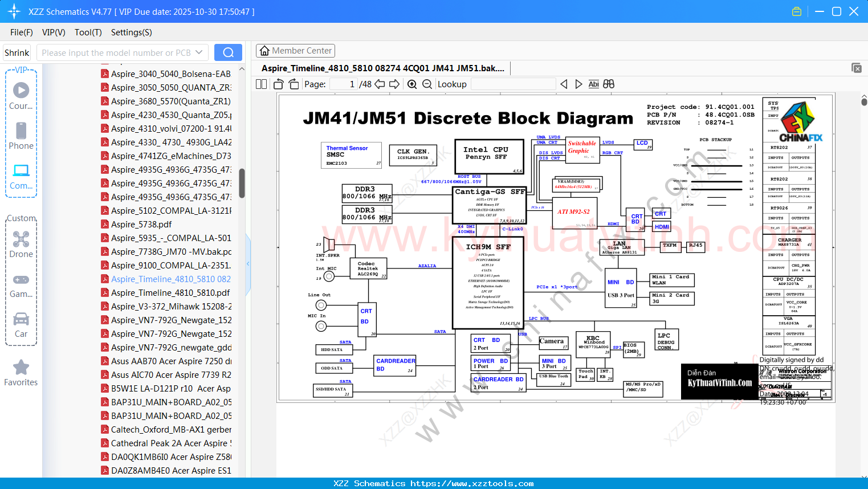868x489 pixels.
Task: Click the panel restore icon at top right of viewer
Action: (857, 68)
